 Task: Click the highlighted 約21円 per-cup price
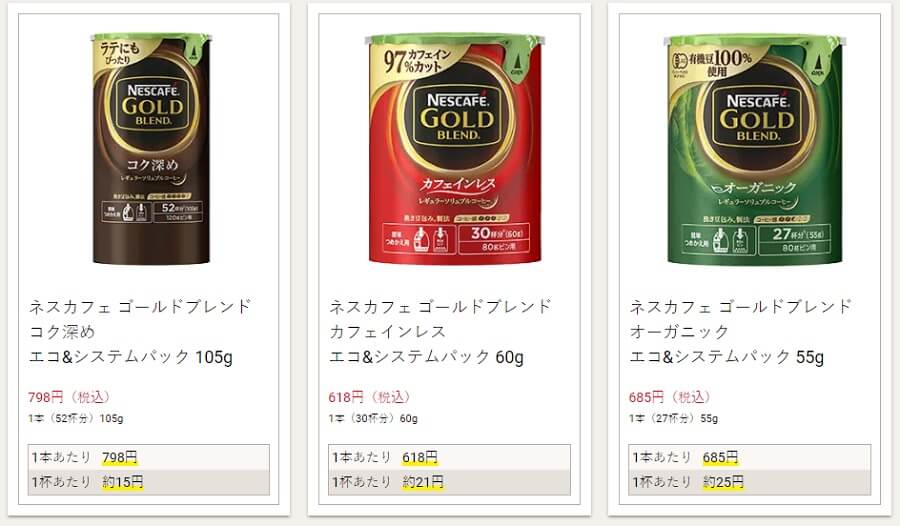click(x=422, y=482)
